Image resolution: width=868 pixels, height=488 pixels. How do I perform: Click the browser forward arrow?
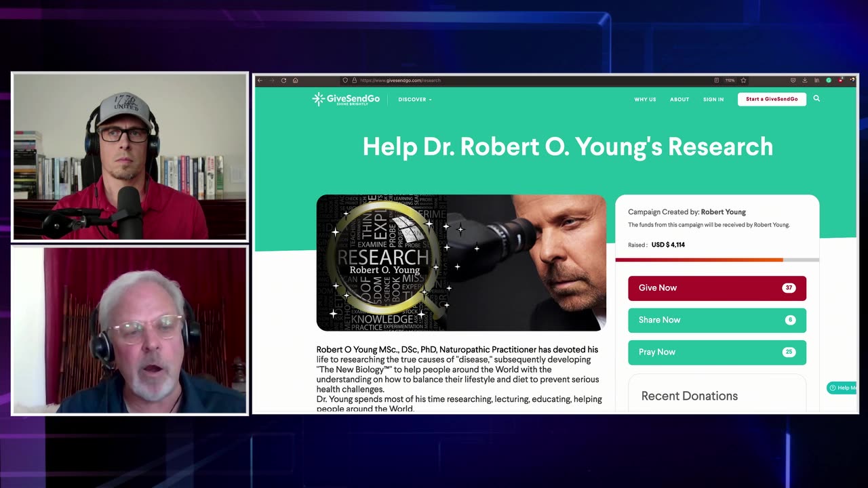tap(271, 80)
